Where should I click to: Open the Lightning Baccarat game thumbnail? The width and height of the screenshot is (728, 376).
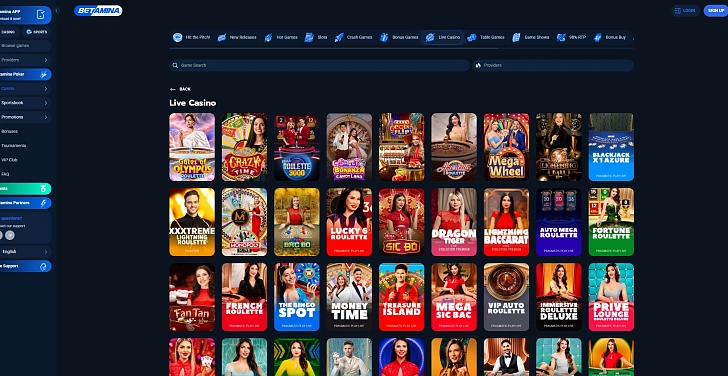point(506,222)
